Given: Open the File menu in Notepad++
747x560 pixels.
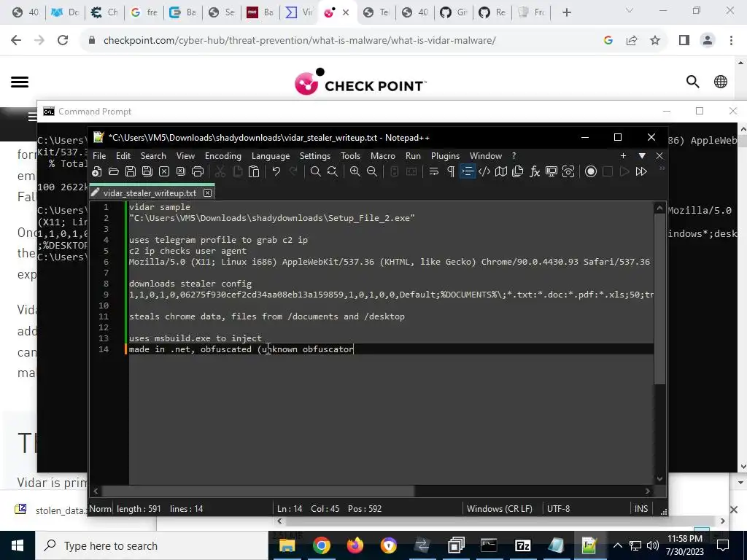Looking at the screenshot, I should pos(99,156).
